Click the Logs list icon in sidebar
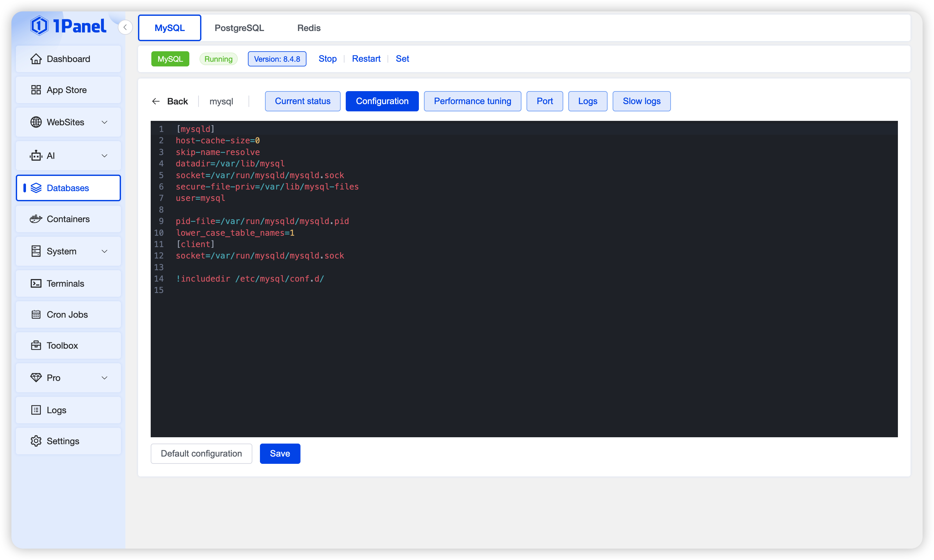Viewport: 934px width, 560px height. point(36,410)
